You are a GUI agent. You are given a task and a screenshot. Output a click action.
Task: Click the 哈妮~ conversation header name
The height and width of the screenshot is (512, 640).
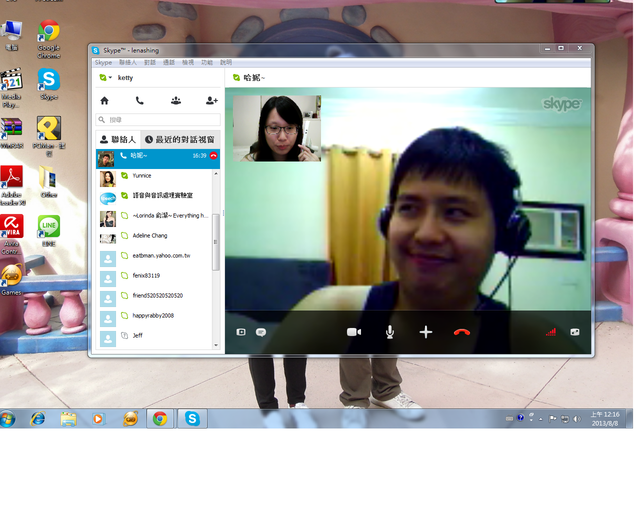coord(254,78)
